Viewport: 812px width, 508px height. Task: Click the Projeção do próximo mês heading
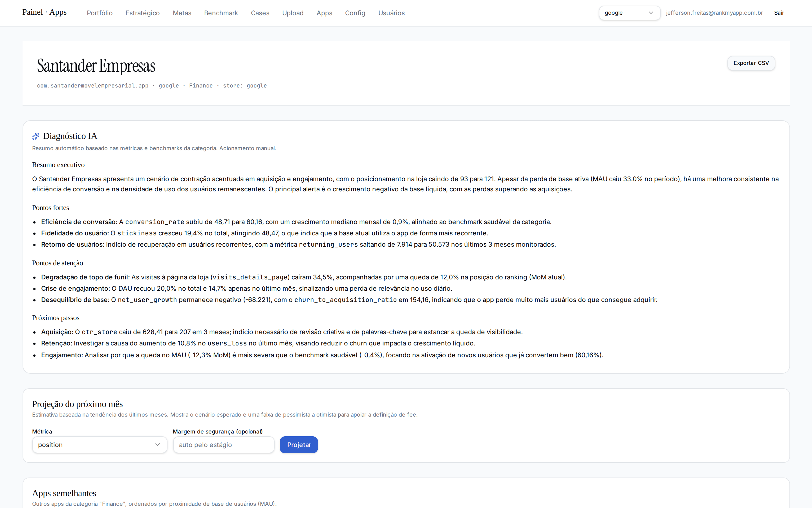pos(78,404)
